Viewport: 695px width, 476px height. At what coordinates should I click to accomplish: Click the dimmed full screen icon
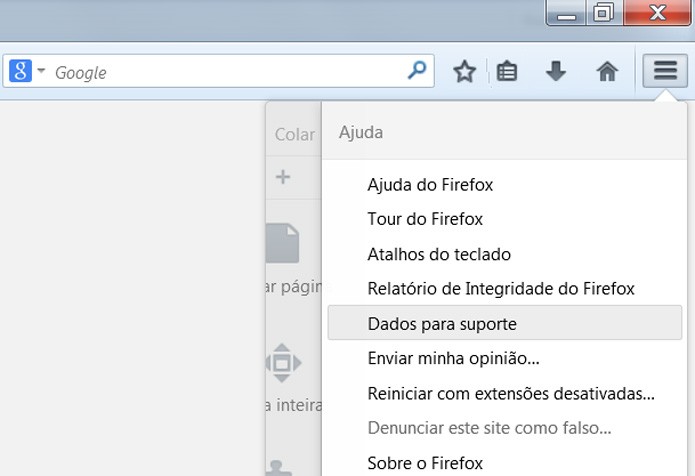coord(283,363)
